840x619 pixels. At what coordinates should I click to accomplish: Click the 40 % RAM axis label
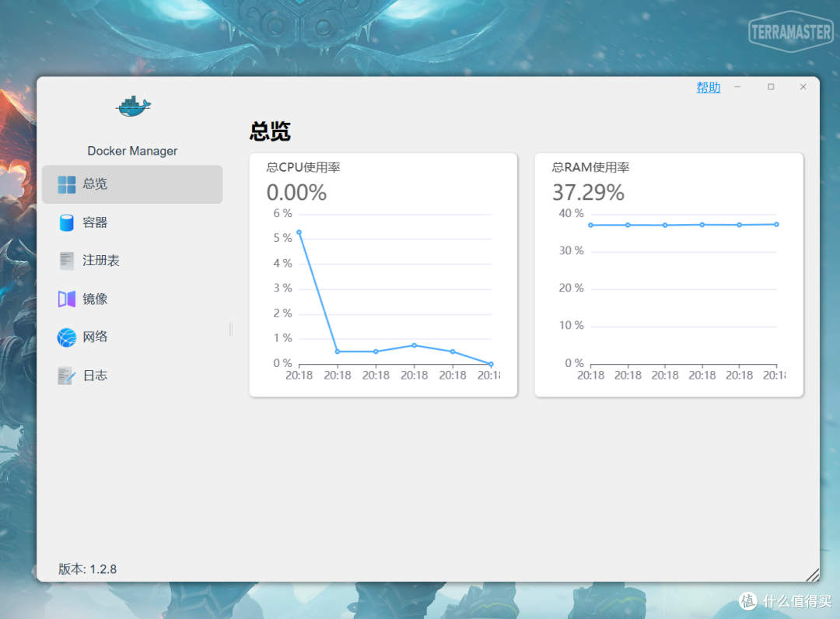click(x=571, y=213)
